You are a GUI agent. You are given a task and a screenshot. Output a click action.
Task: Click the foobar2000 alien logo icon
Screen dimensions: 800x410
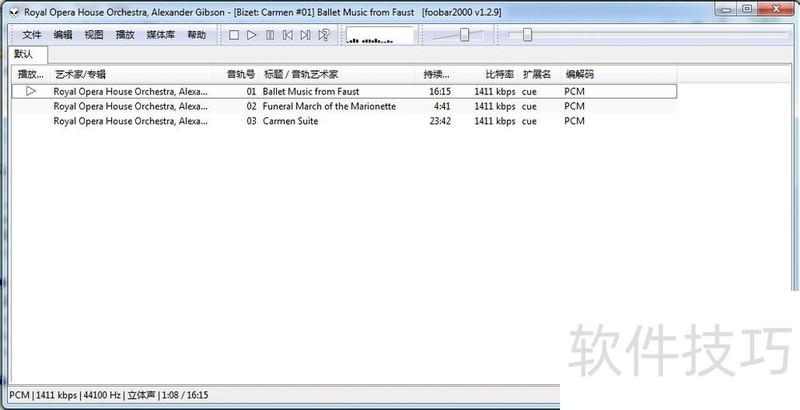[14, 12]
